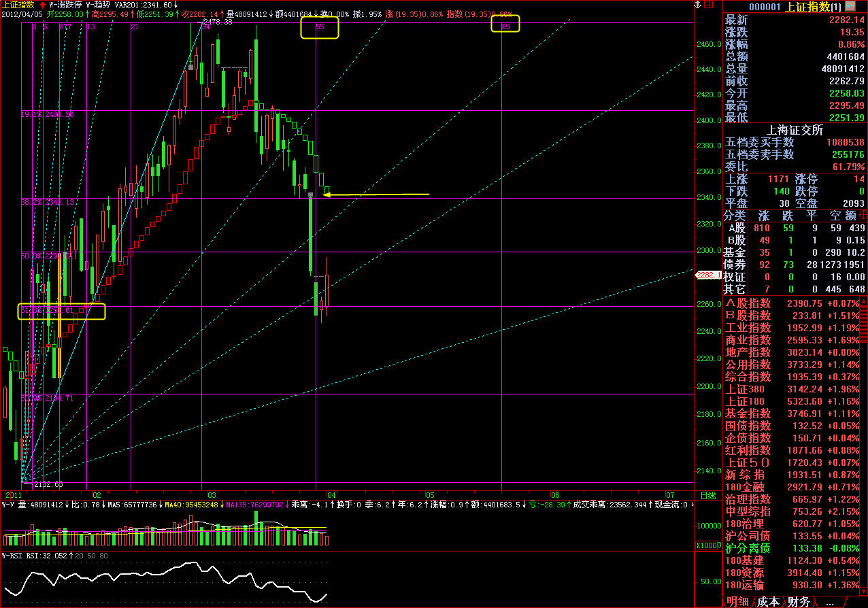Switch to the 成本 tab
The image size is (868, 608).
pyautogui.click(x=769, y=602)
